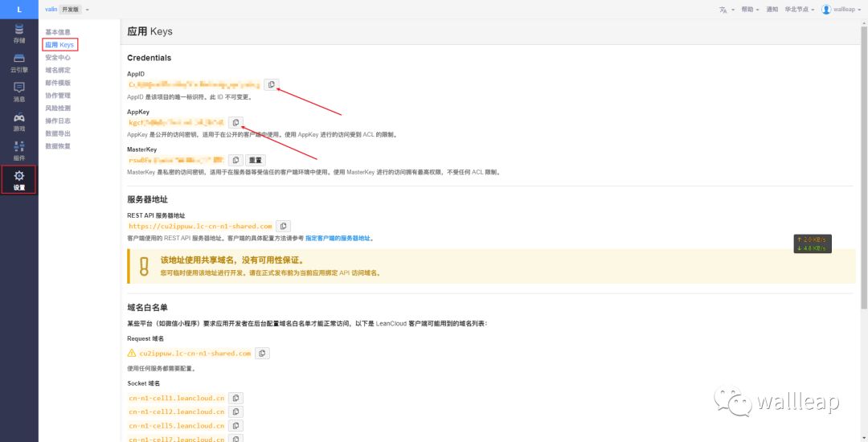Click the warning icon beside Request domain
Image resolution: width=868 pixels, height=442 pixels.
(132, 353)
